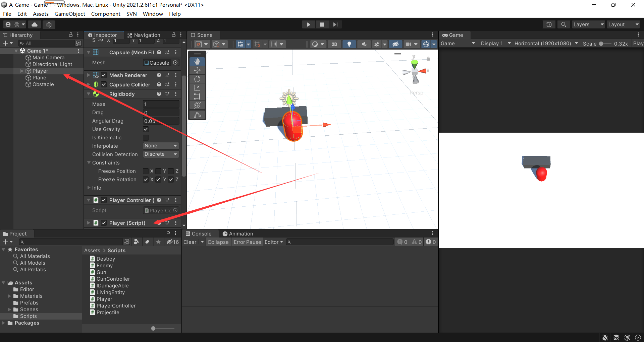Click the scene effects (skybox/fx) icon
644x342 pixels.
(377, 44)
